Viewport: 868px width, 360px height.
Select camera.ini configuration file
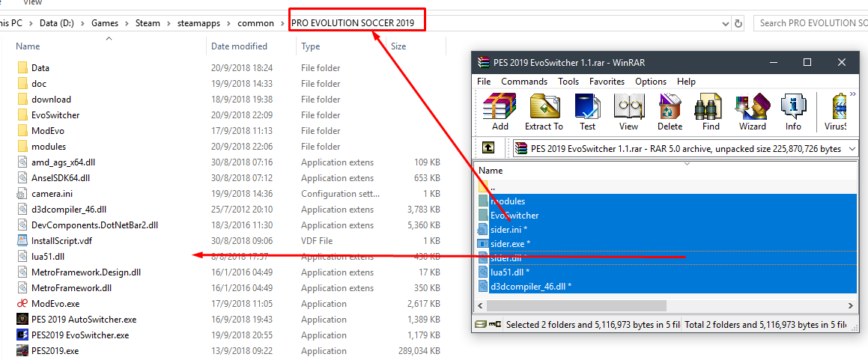(x=52, y=194)
